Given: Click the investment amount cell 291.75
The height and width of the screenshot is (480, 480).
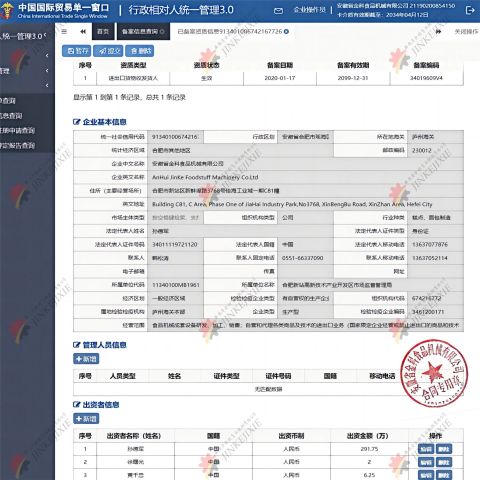Looking at the screenshot, I should tap(369, 449).
